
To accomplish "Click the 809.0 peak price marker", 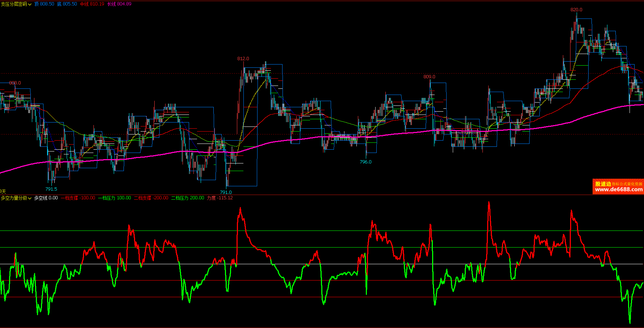I will (429, 77).
